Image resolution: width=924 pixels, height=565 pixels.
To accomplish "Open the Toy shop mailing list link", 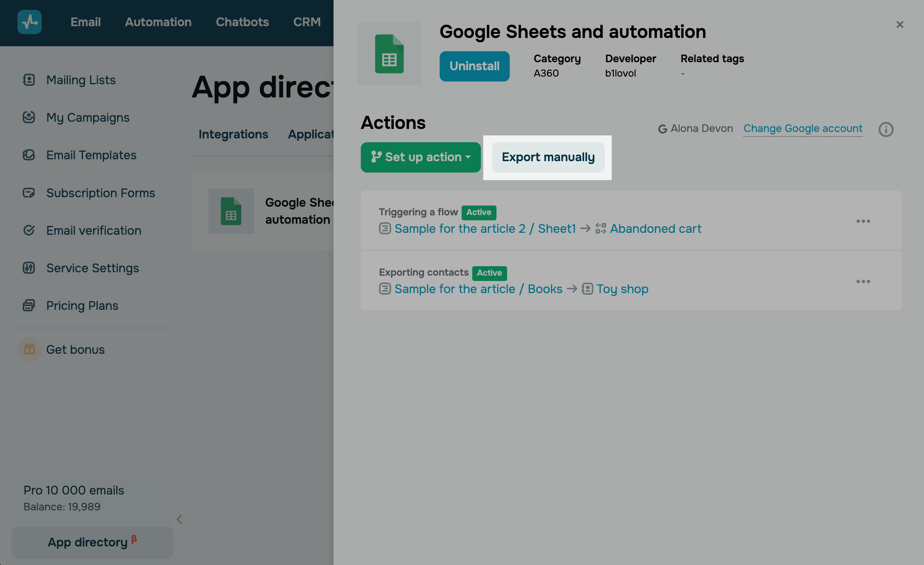I will pos(622,289).
